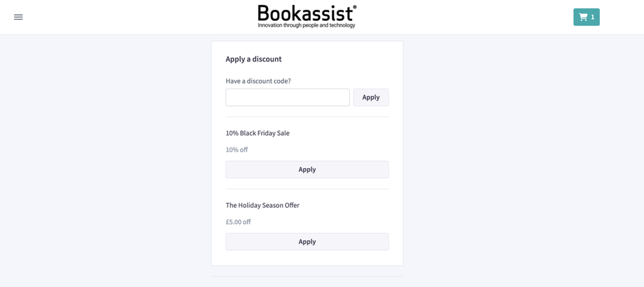Click the shopping cart icon

tap(583, 17)
